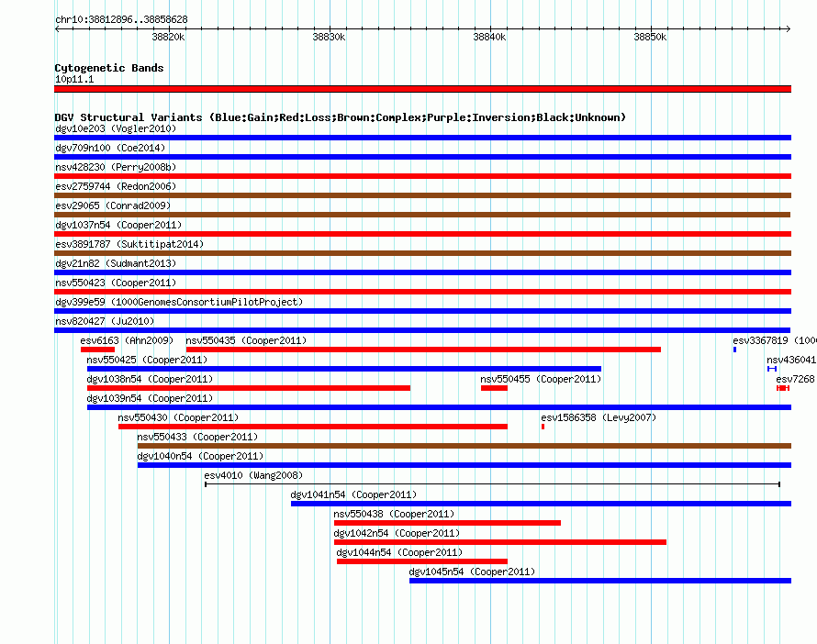Click the 38850k ruler label
The image size is (817, 644).
pos(650,37)
